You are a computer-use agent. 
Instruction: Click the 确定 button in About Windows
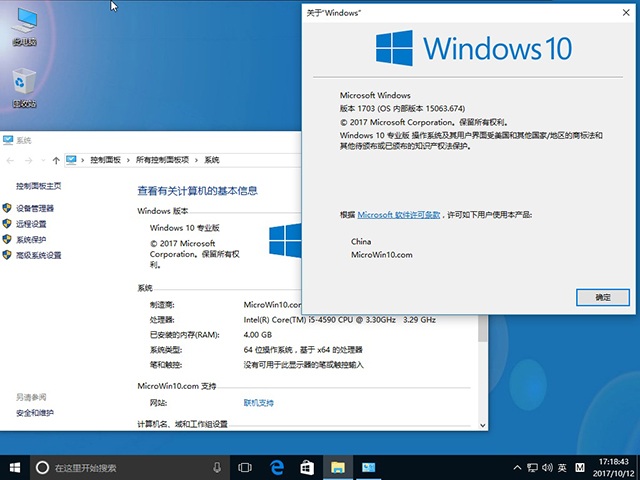click(603, 297)
